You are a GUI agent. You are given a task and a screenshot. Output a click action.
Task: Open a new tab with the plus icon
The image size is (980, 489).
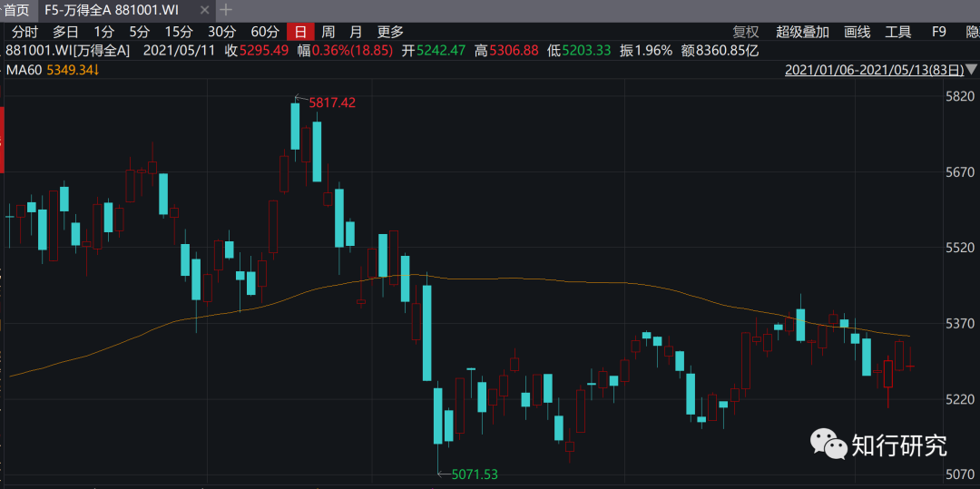(x=226, y=10)
